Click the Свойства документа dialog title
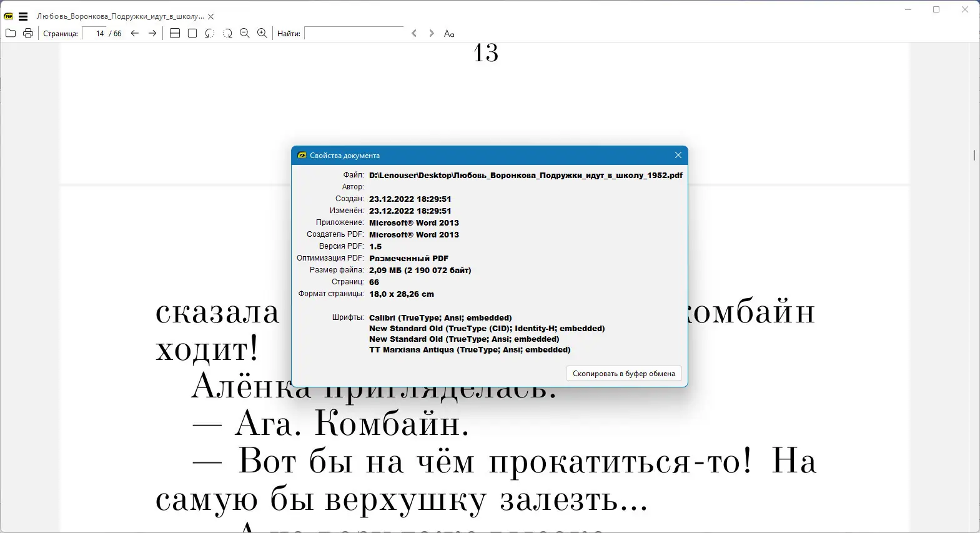980x533 pixels. click(345, 156)
